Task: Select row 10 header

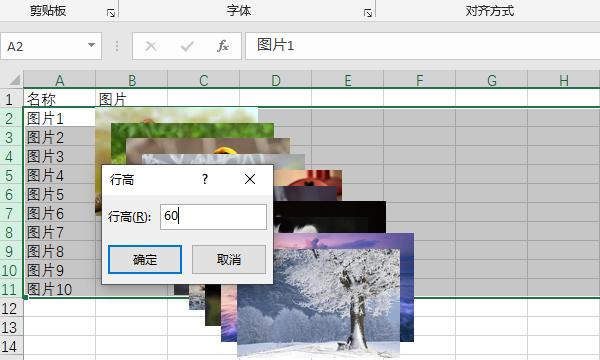Action: [x=11, y=270]
